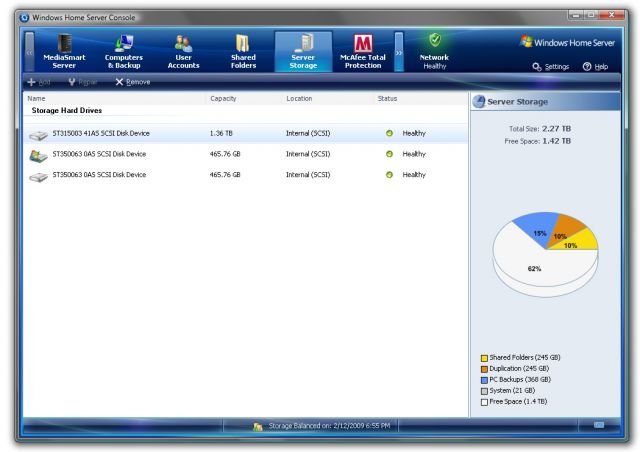
Task: Click the User Accounts icon
Action: click(183, 44)
